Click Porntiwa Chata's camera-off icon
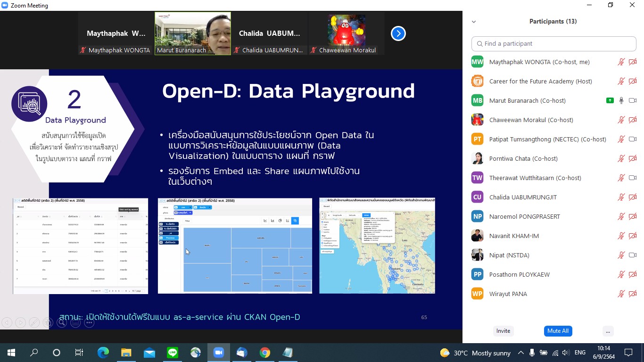Image resolution: width=644 pixels, height=362 pixels. pos(633,158)
